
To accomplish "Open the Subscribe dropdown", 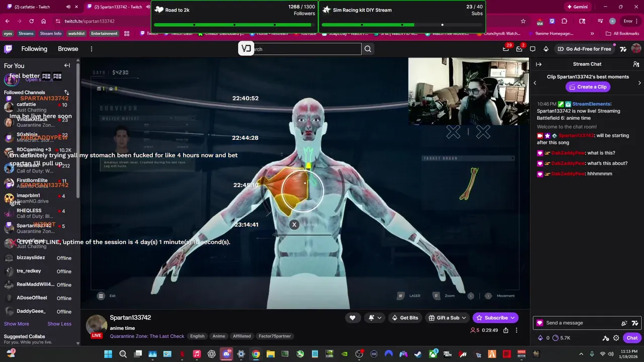I will [495, 318].
